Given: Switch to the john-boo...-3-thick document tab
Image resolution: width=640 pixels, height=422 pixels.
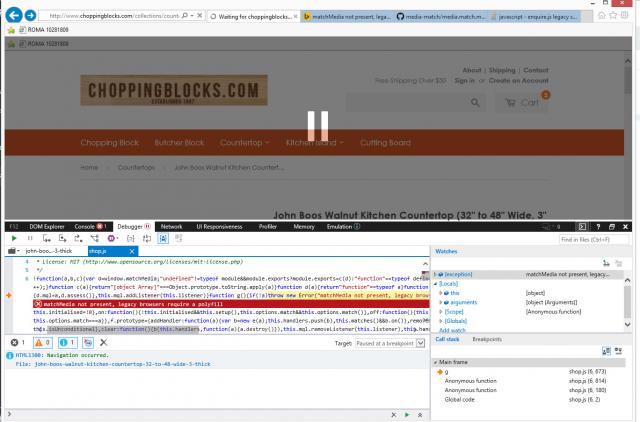Looking at the screenshot, I should tap(49, 251).
